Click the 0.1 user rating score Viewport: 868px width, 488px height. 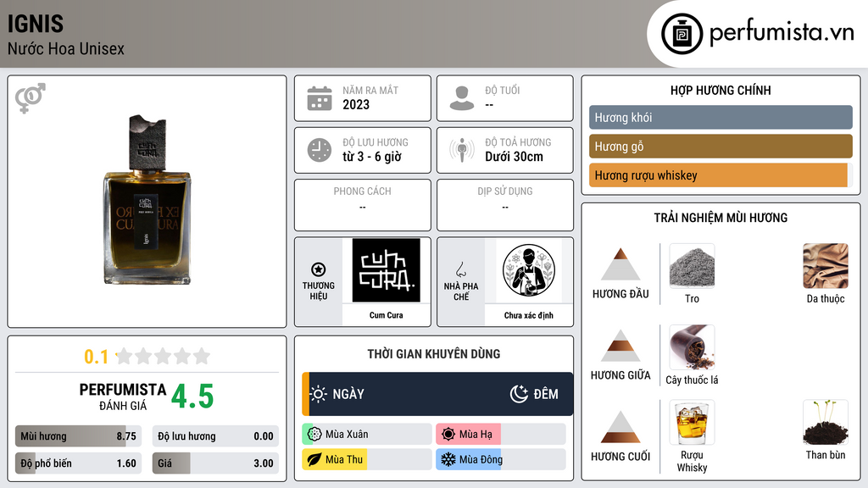click(x=97, y=357)
